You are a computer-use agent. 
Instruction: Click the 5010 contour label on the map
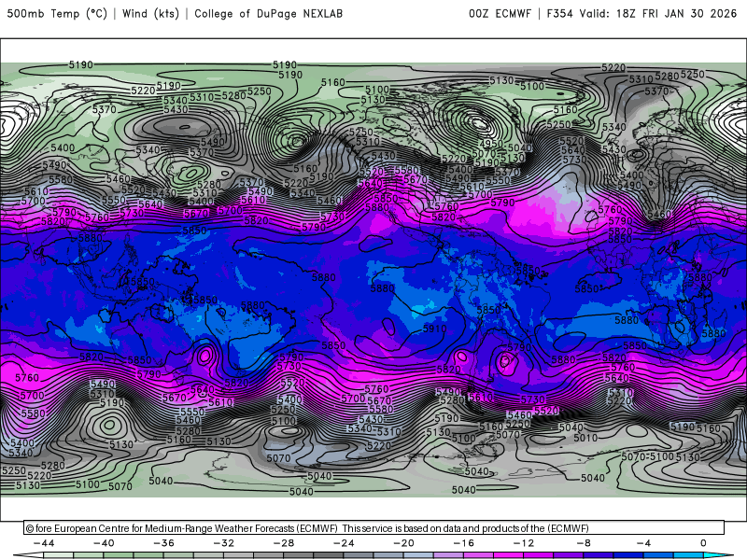585,438
